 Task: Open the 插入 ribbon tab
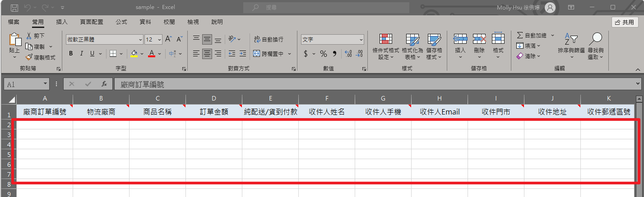tap(62, 22)
